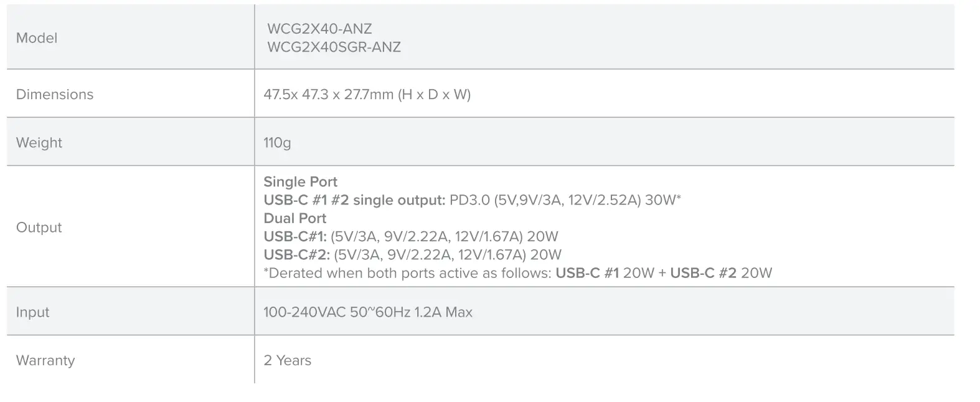Click the bold 'USB-C#1:' dual port label
This screenshot has width=980, height=402.
(295, 236)
